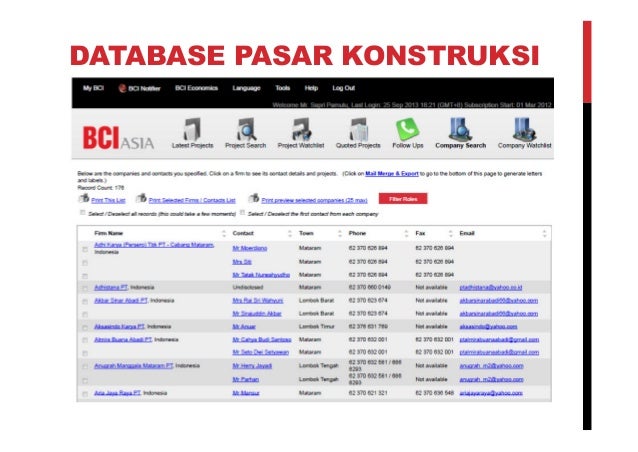Screen dimensions: 638x452
Task: Click Log Out in top bar
Action: click(x=343, y=88)
